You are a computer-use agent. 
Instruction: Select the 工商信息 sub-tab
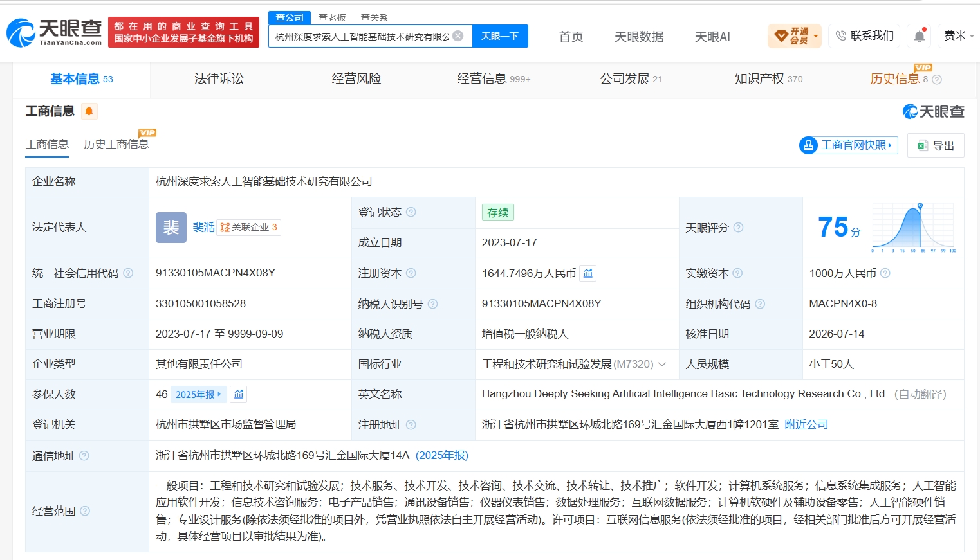coord(47,144)
